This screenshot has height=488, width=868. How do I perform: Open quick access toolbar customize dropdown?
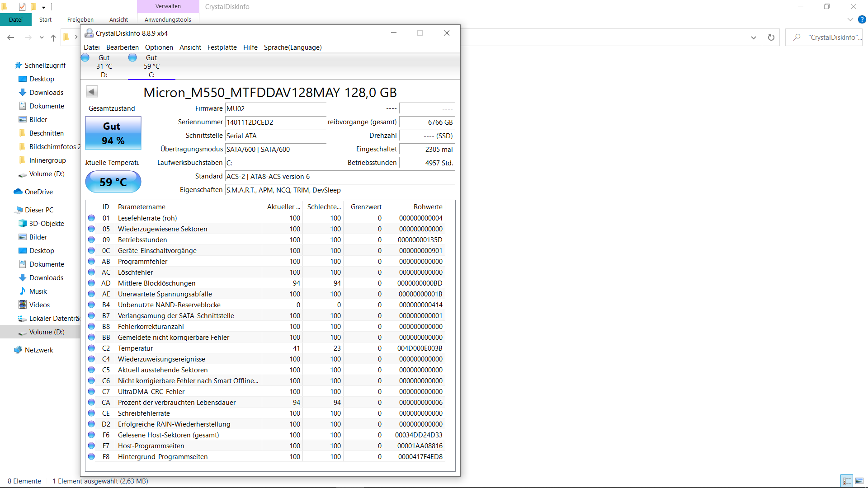(x=44, y=7)
